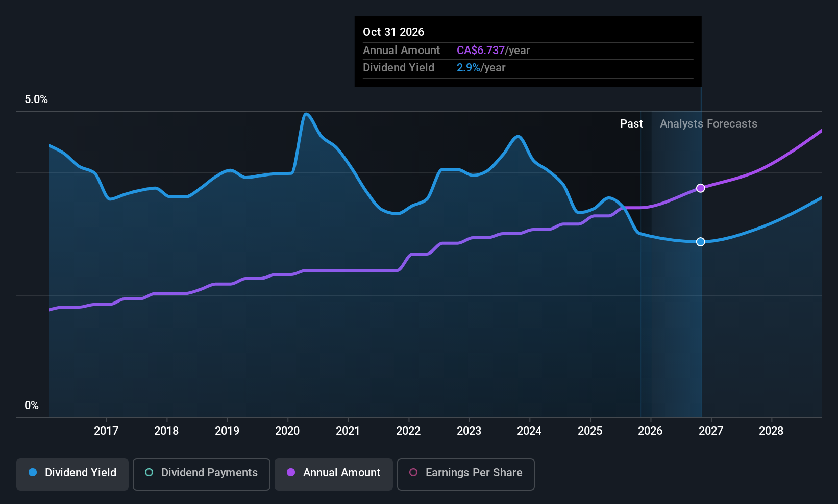838x504 pixels.
Task: Show the Earnings Per Share series
Action: point(465,473)
